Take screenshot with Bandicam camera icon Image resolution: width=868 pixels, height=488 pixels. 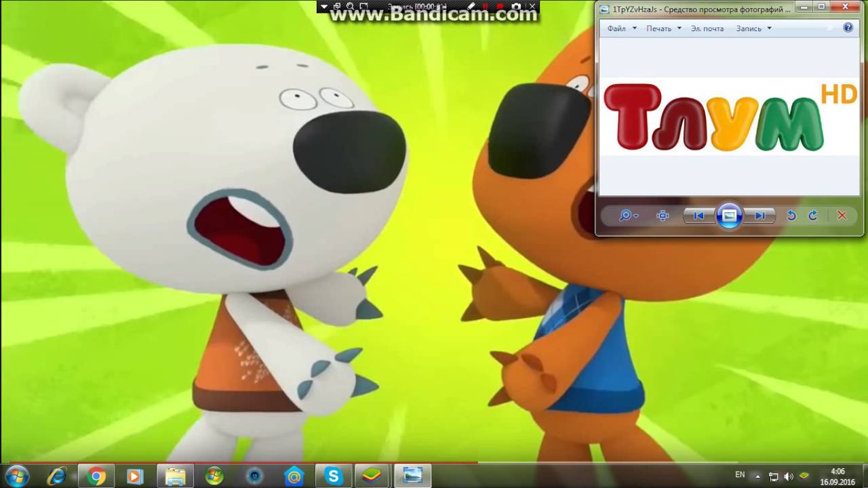[517, 7]
